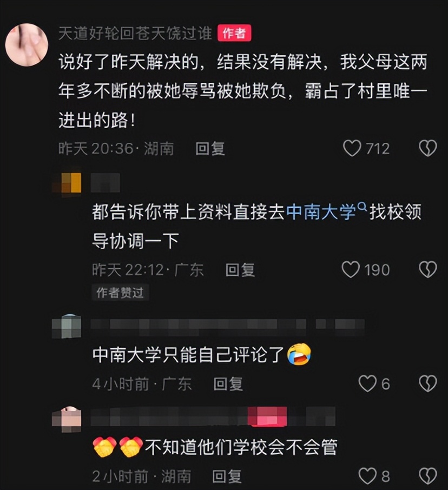Like the comment with 8 likes
Viewport: 448px width, 490px height.
click(367, 476)
